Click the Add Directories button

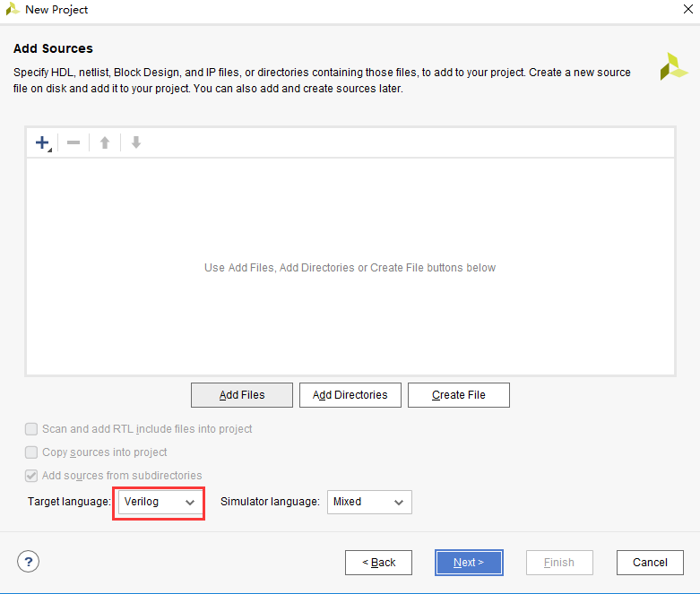(350, 395)
